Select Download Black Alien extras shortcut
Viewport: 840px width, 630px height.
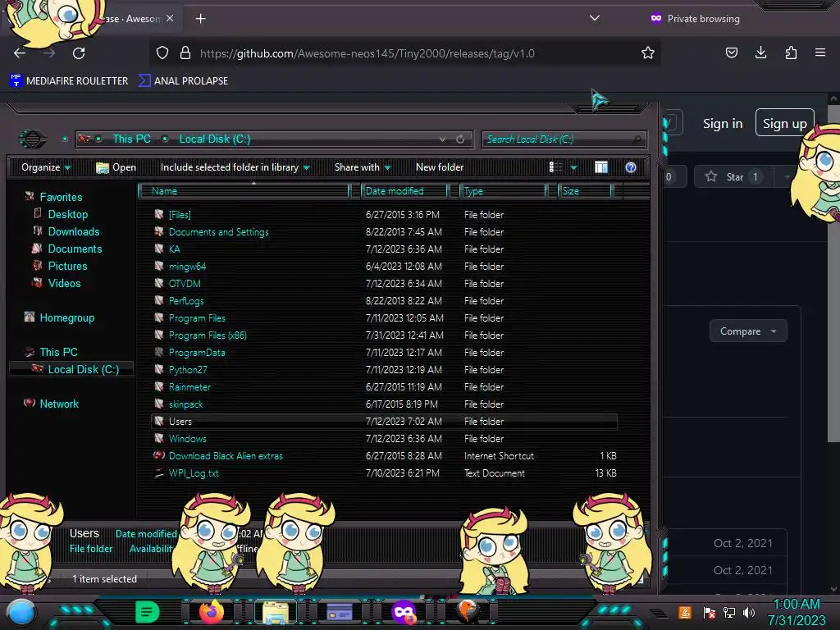point(225,456)
